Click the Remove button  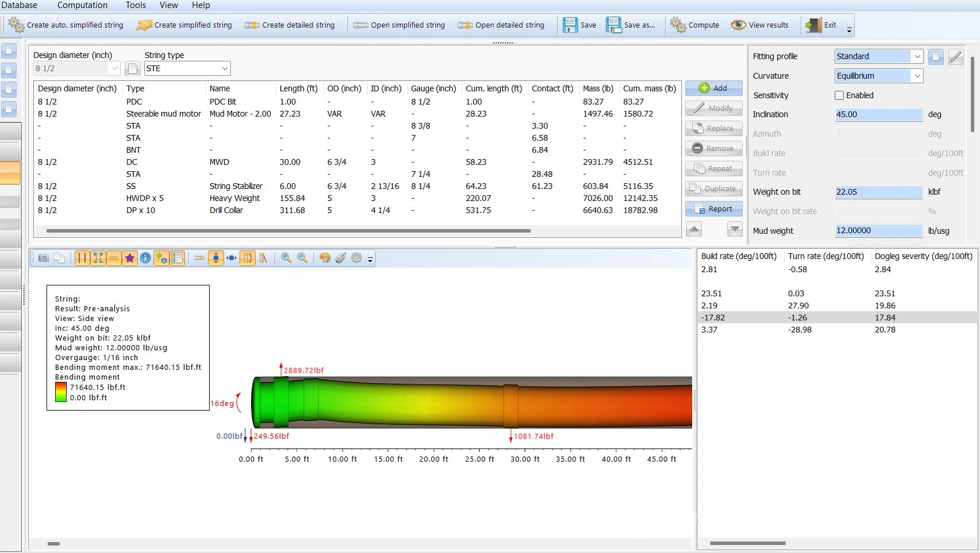[713, 148]
